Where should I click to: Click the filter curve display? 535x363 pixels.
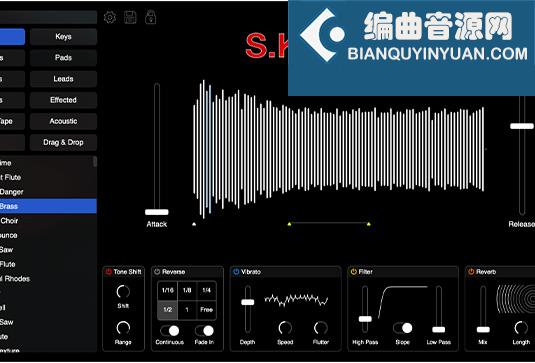[x=403, y=302]
